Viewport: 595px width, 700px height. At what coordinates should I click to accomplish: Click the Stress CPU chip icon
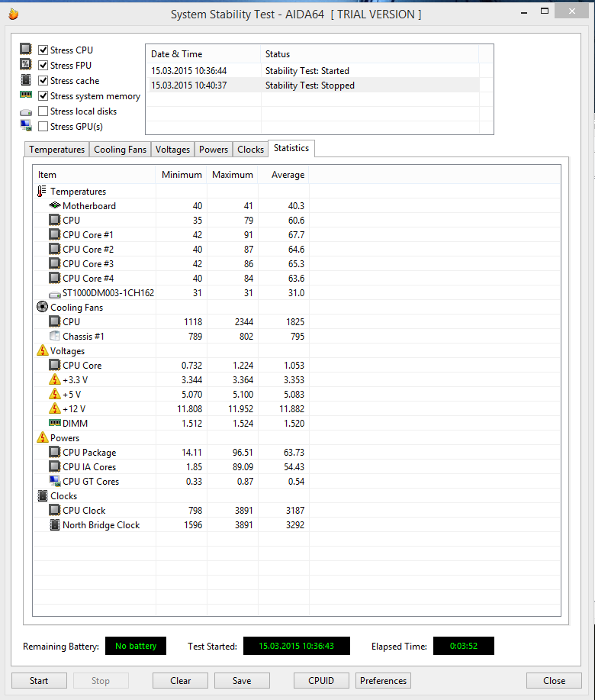[x=26, y=49]
